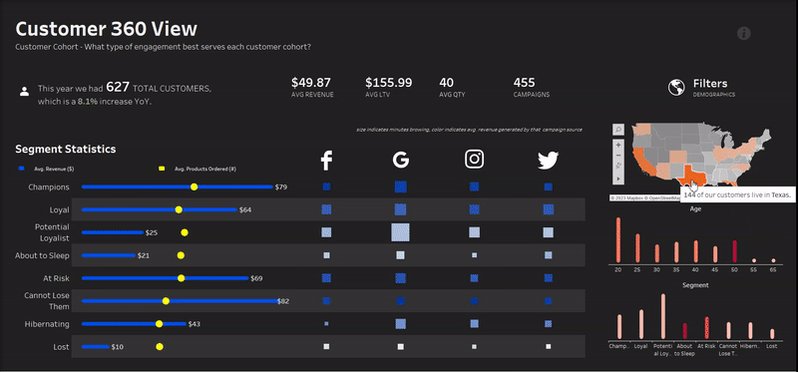Click the Segment Statistics heading
The height and width of the screenshot is (372, 798).
pyautogui.click(x=66, y=149)
